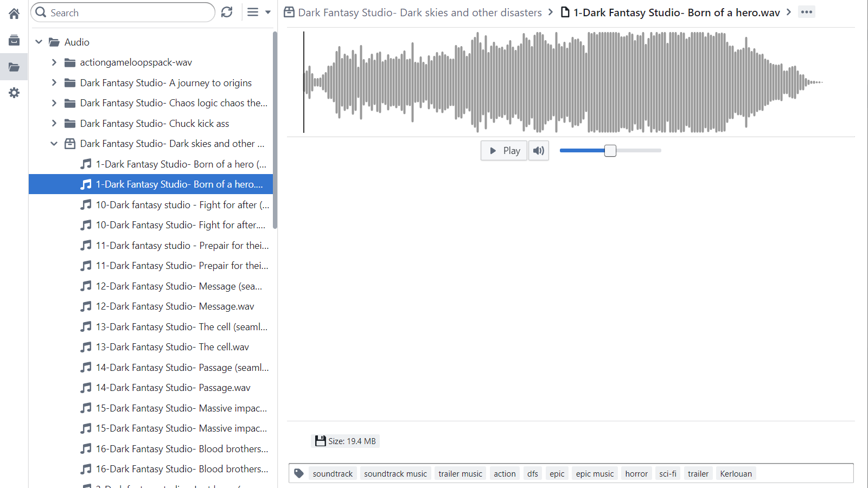
Task: Expand Chuck kick ass folder
Action: (x=54, y=123)
